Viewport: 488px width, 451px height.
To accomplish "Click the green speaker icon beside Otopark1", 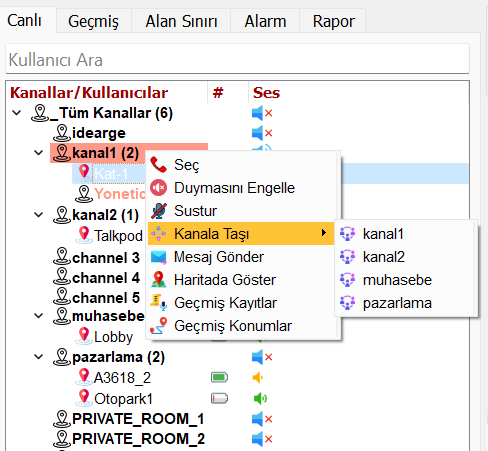I will [x=260, y=398].
